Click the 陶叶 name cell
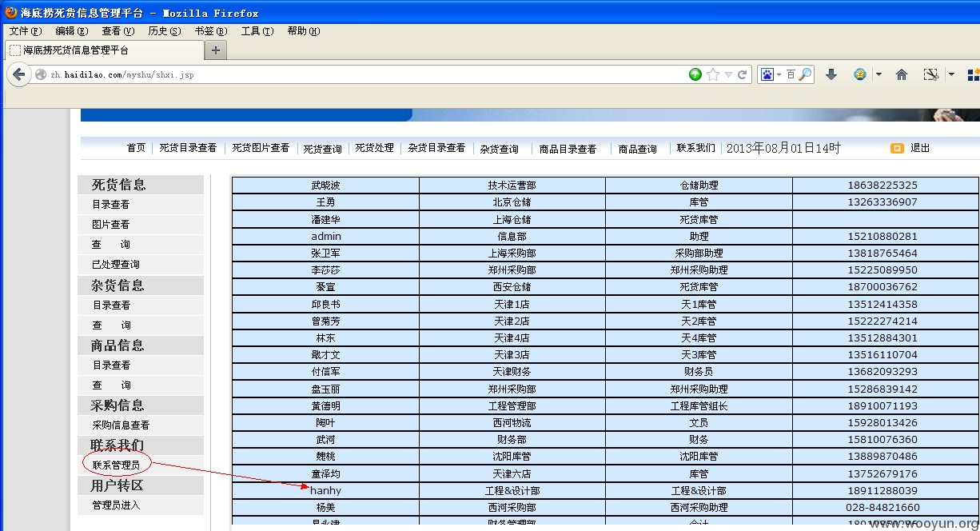This screenshot has height=531, width=980. (325, 423)
